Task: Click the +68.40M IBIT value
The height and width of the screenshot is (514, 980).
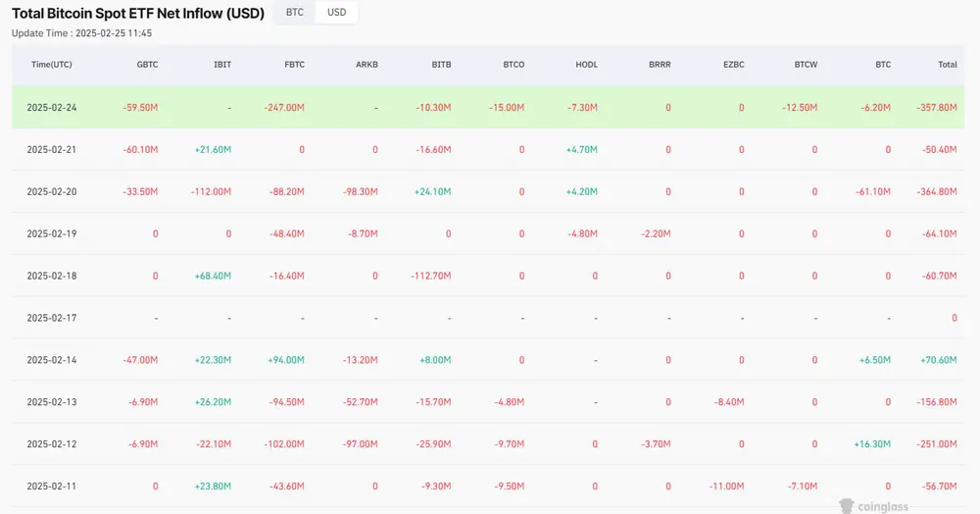Action: coord(211,276)
